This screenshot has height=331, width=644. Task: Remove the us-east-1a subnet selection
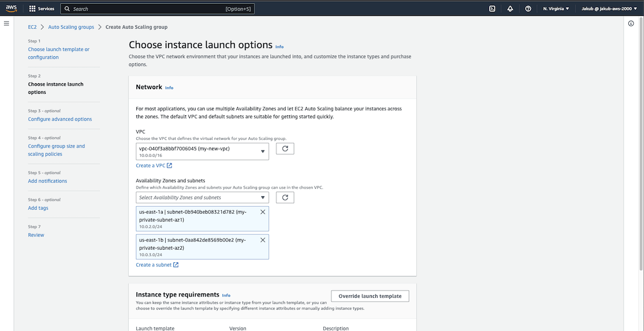point(262,212)
